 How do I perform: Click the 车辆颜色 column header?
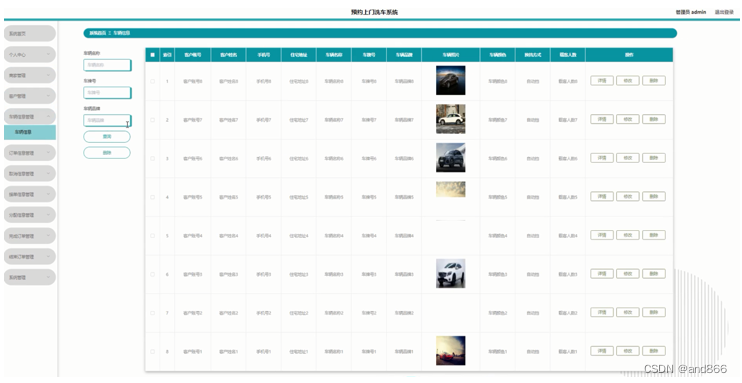(497, 55)
